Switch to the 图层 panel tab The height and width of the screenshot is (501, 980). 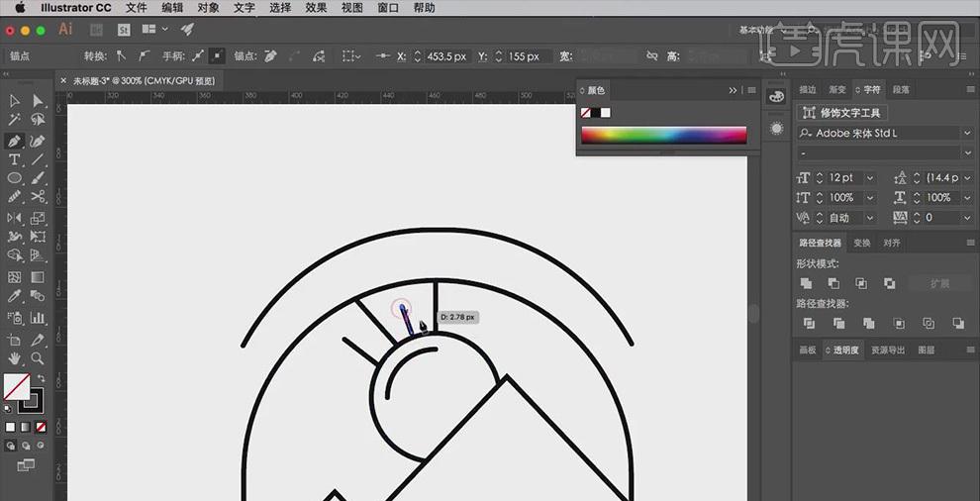(926, 351)
